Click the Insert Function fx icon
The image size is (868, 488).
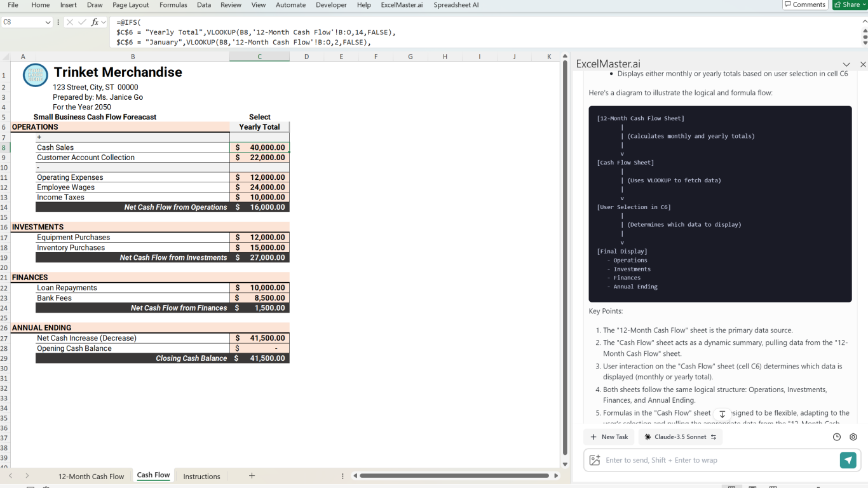tap(95, 22)
